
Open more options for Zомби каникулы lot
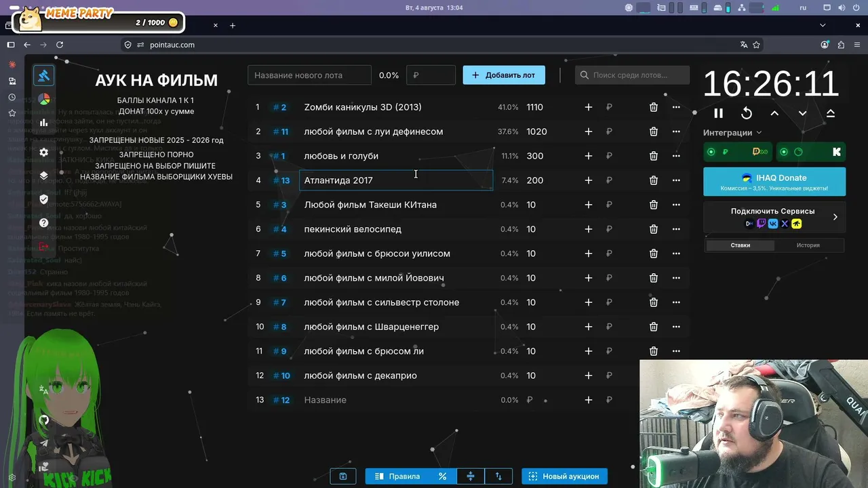pyautogui.click(x=676, y=107)
